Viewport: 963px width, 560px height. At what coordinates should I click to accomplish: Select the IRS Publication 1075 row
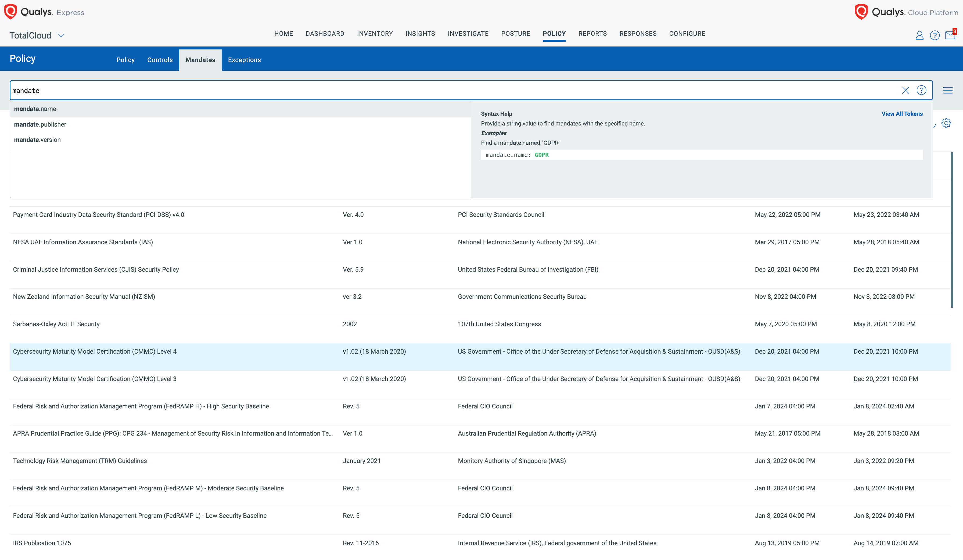tap(480, 547)
